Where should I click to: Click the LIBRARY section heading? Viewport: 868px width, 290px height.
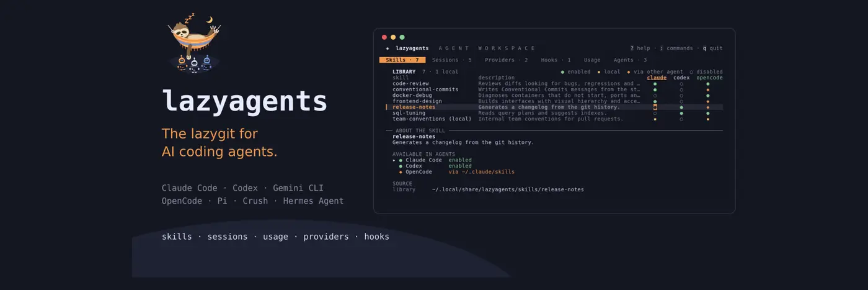point(404,72)
